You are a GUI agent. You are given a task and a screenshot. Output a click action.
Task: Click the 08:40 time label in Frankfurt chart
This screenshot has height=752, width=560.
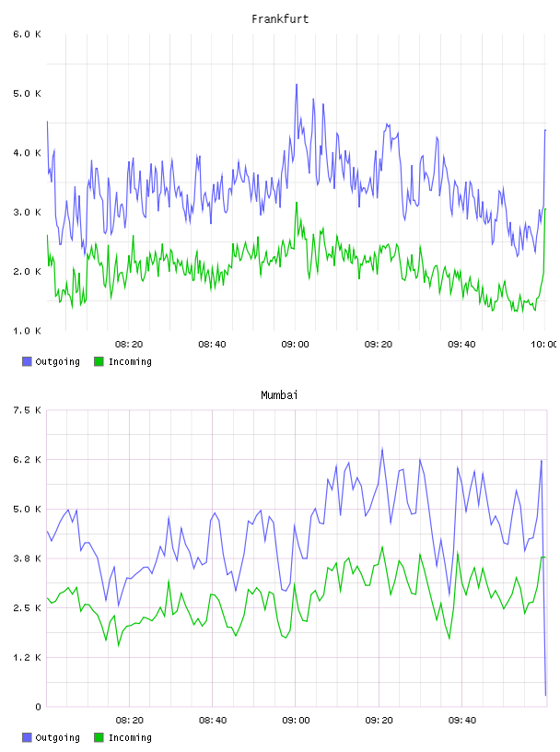coord(212,345)
